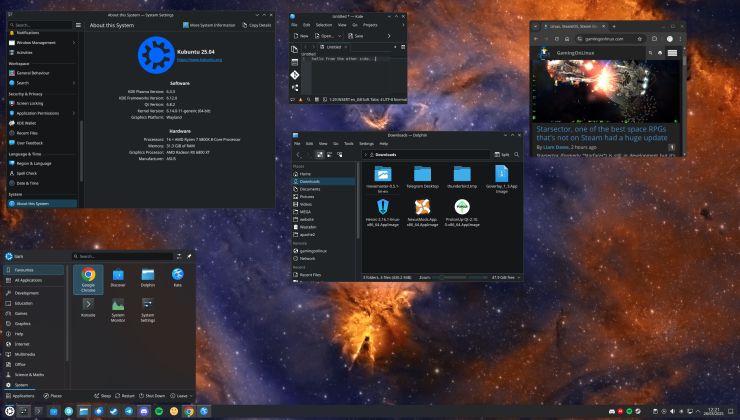Launch Google Chrome from Favourites grid
The height and width of the screenshot is (420, 740).
tap(88, 278)
